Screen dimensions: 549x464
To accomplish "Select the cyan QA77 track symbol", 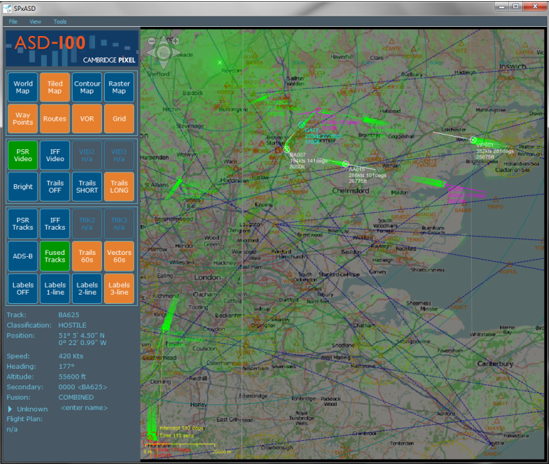I will [x=301, y=124].
